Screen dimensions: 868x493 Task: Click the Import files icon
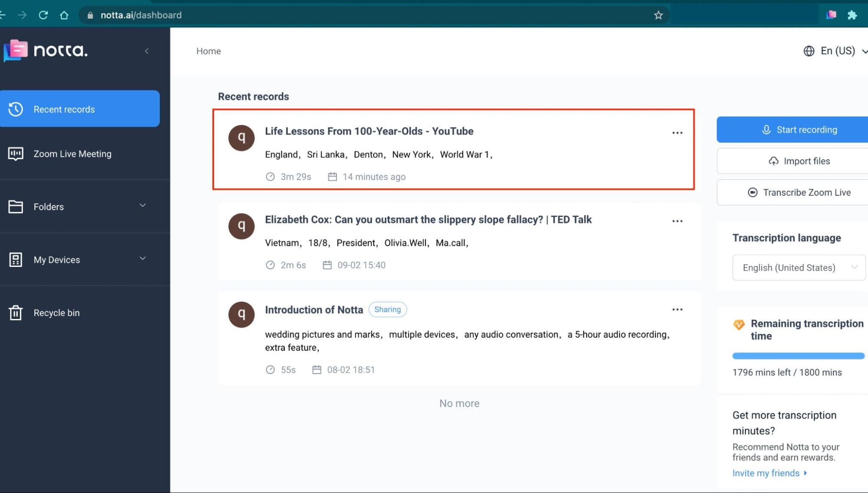pyautogui.click(x=773, y=161)
